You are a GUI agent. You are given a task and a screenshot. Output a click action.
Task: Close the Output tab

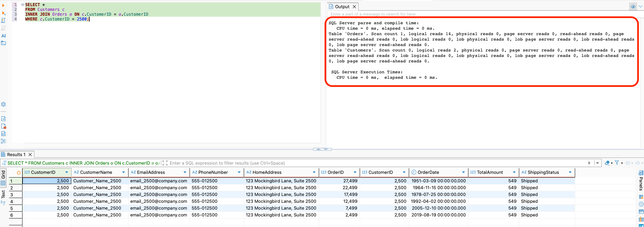[x=354, y=6]
